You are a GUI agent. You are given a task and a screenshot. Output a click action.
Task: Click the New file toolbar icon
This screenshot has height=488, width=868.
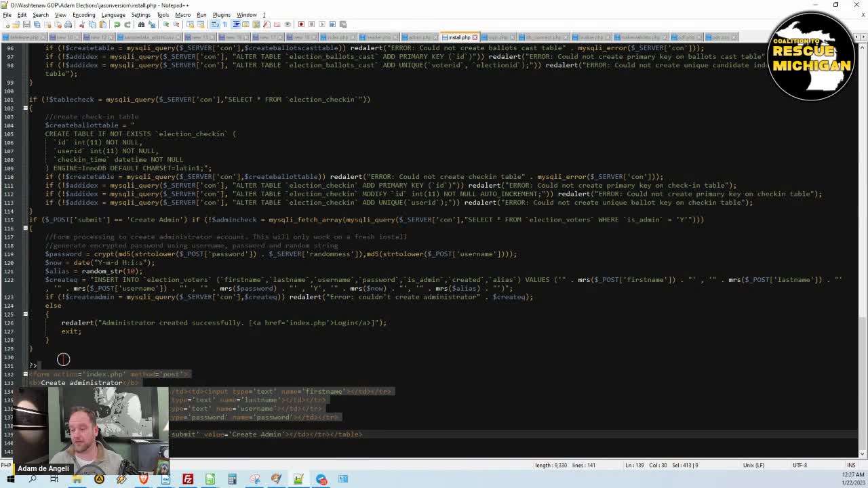point(6,24)
